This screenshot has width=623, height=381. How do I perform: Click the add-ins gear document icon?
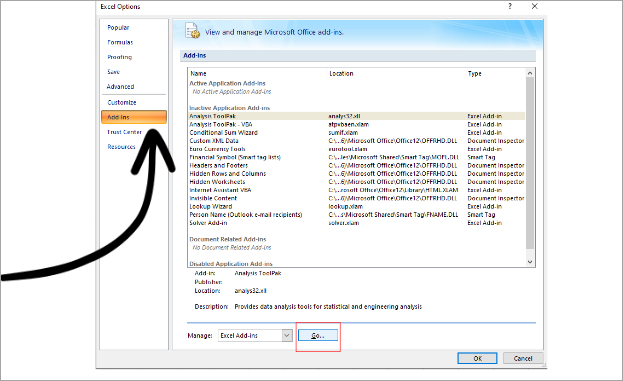192,31
